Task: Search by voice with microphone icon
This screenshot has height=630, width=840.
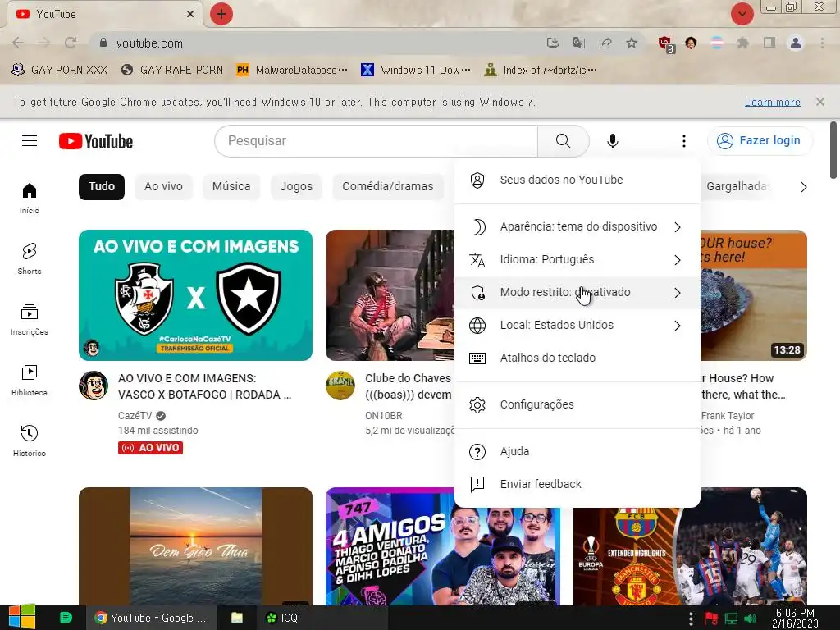Action: [612, 141]
